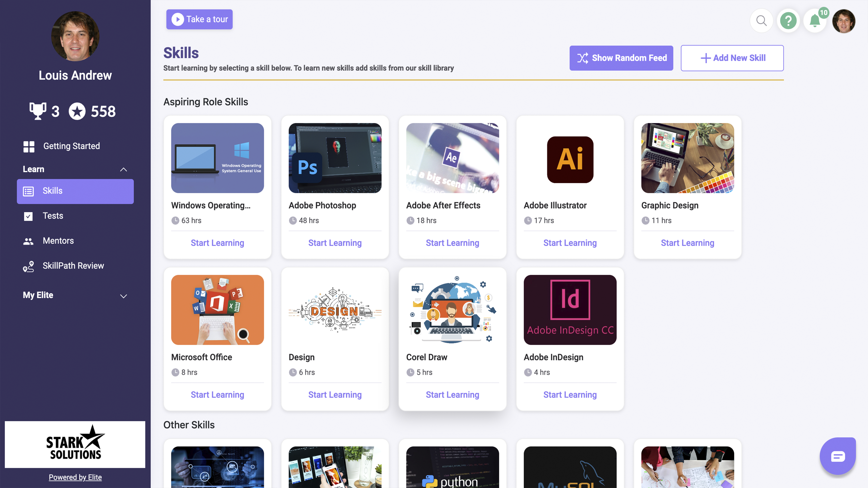This screenshot has height=488, width=868.
Task: Open the chat bubble widget
Action: click(x=838, y=456)
